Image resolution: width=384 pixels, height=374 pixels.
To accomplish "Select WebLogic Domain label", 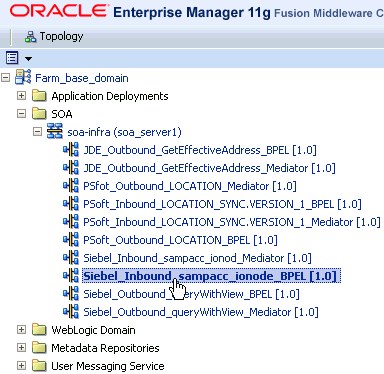I will 93,330.
